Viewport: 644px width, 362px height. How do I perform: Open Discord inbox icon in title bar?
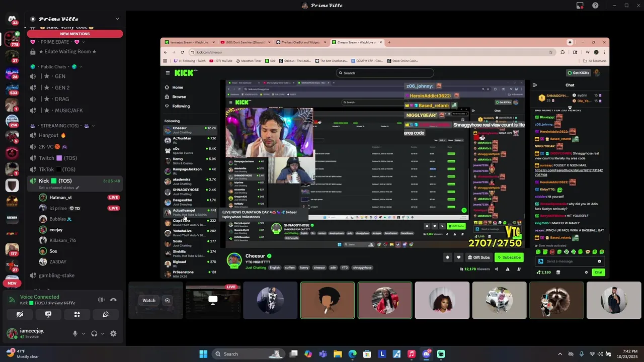[580, 6]
